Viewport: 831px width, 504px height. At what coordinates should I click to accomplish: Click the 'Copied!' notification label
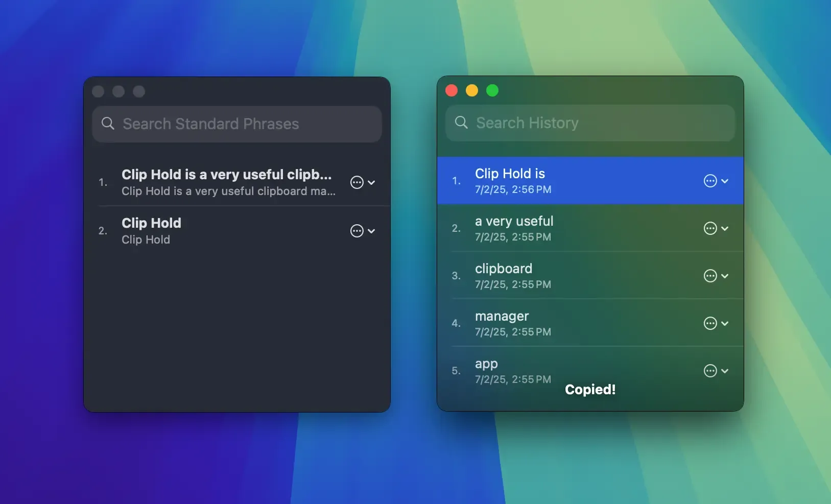590,390
